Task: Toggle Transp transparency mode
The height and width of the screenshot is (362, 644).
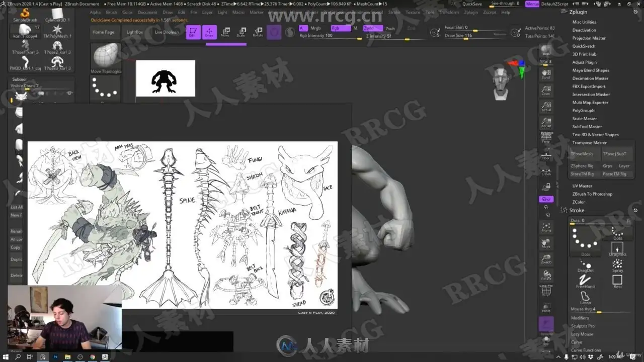Action: pos(546,307)
